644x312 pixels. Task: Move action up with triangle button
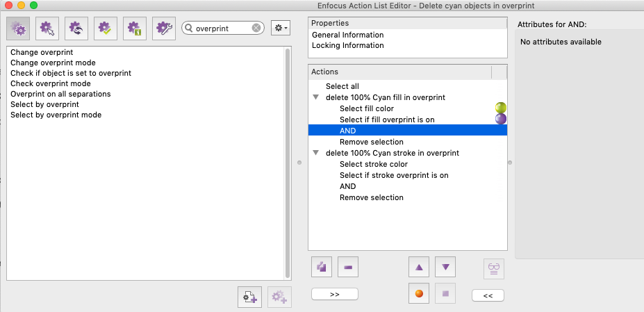pos(419,268)
